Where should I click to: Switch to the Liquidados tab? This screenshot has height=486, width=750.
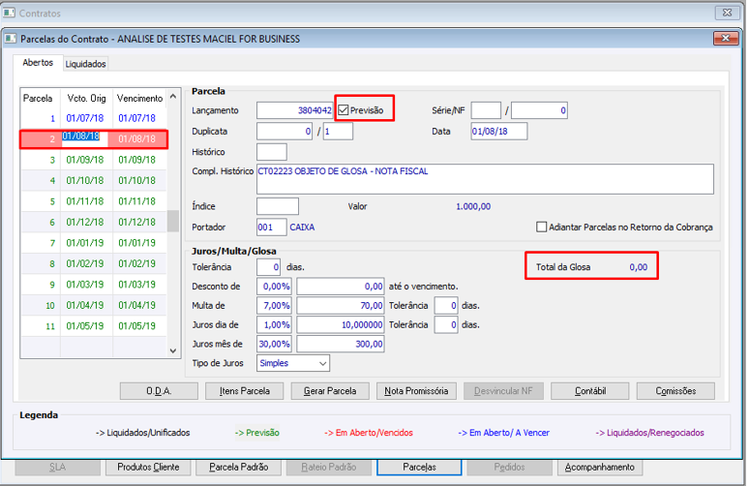click(x=86, y=64)
